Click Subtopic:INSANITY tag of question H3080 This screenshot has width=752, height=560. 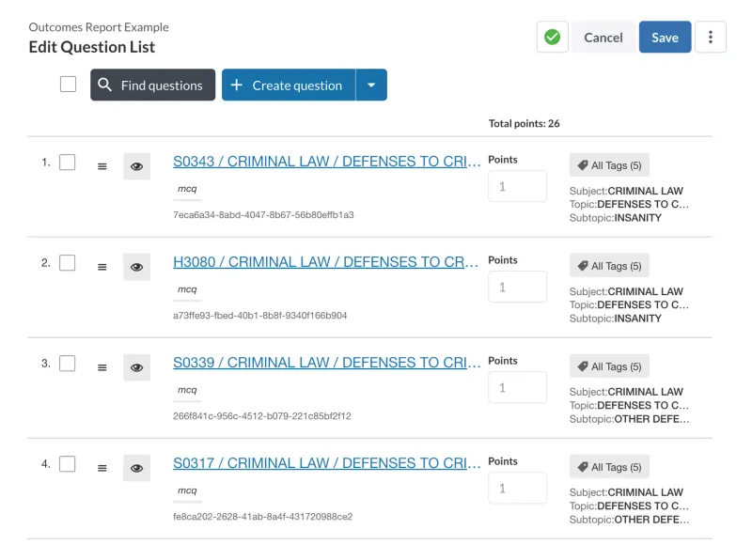[616, 319]
